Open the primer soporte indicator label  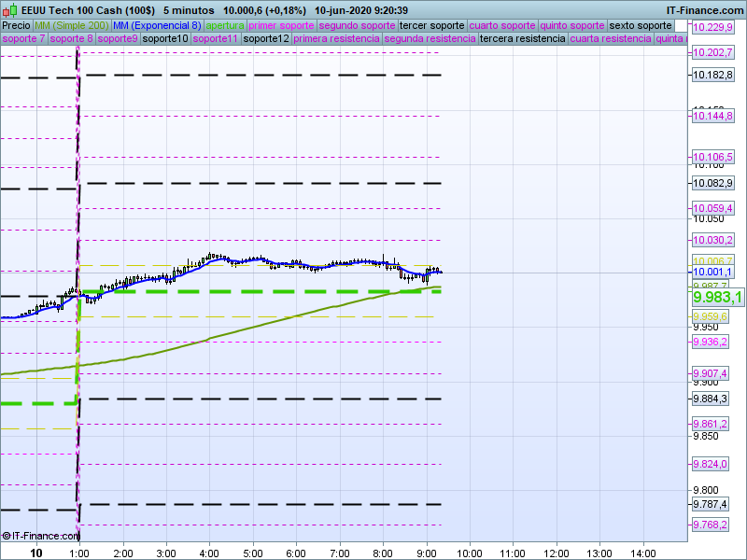[282, 25]
